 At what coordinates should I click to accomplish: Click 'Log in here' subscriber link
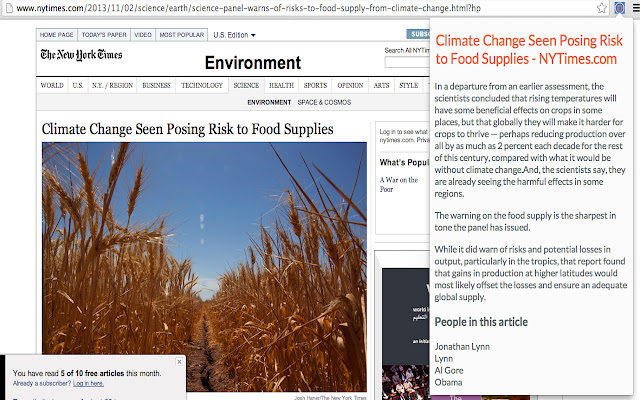click(x=88, y=383)
